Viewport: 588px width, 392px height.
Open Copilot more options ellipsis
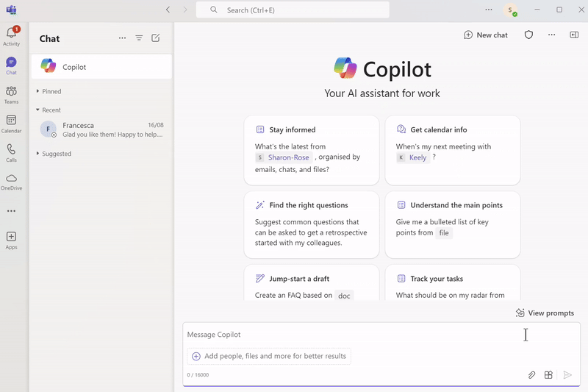552,35
